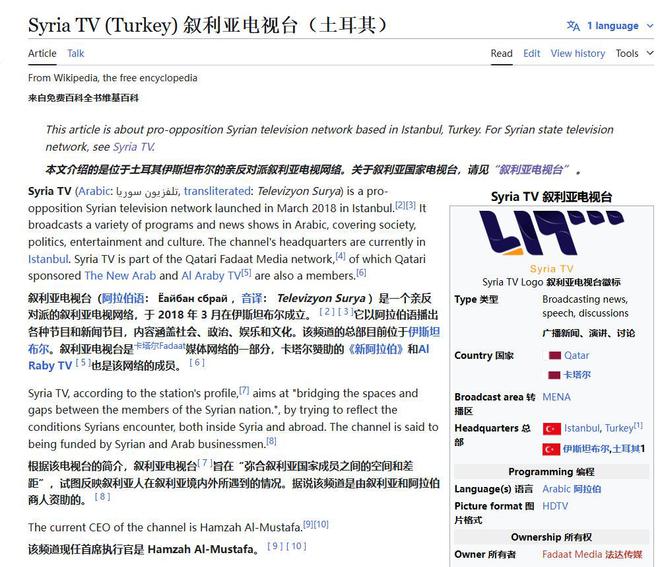Viewport: 660px width, 567px height.
Task: Click the Edit tab
Action: click(x=532, y=54)
